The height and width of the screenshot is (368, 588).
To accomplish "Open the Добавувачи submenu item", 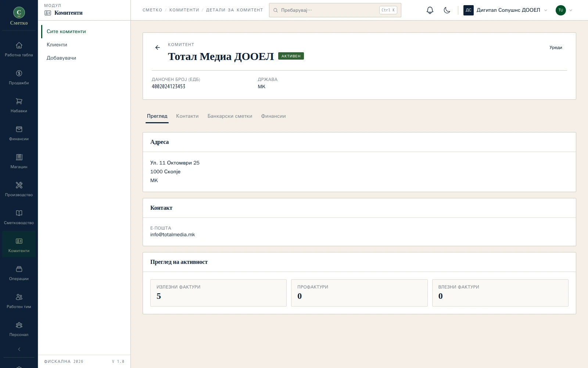I will coord(85,58).
